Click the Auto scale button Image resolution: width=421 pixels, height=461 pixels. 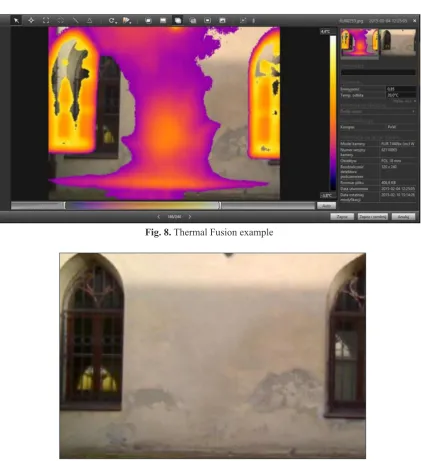tap(326, 206)
